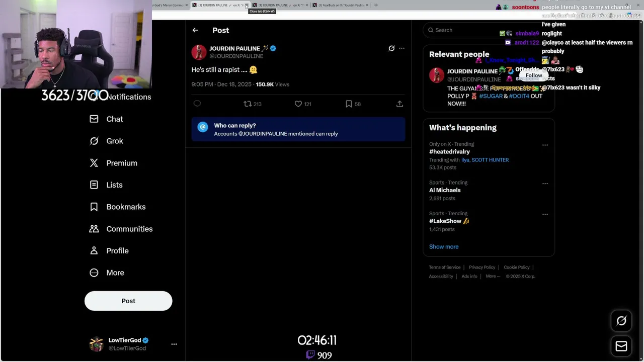
Task: Click avatar in Relevant people card
Action: (437, 75)
